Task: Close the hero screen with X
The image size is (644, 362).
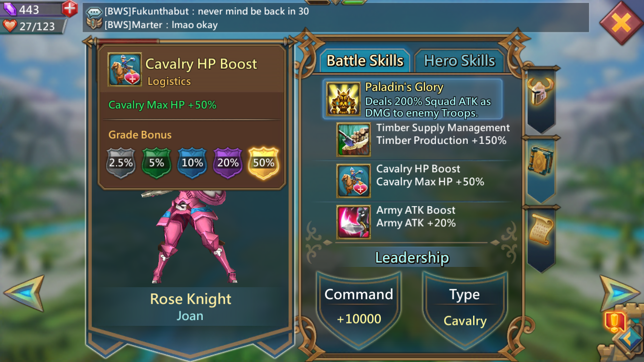Action: pyautogui.click(x=621, y=22)
